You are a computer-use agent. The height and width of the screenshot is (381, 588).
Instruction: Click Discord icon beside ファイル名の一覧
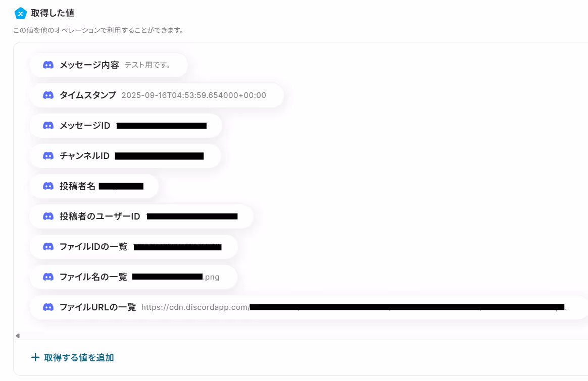point(48,277)
